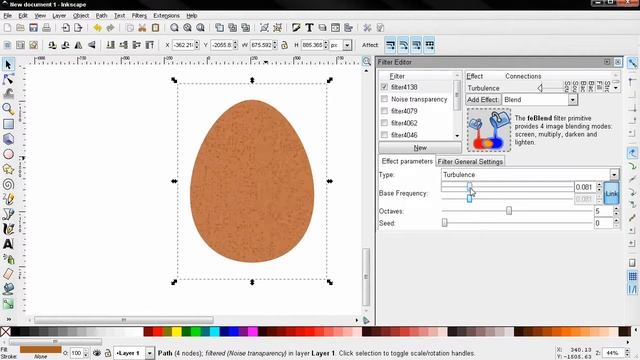The width and height of the screenshot is (640, 360).
Task: Select the Eraser tool
Action: pyautogui.click(x=8, y=274)
